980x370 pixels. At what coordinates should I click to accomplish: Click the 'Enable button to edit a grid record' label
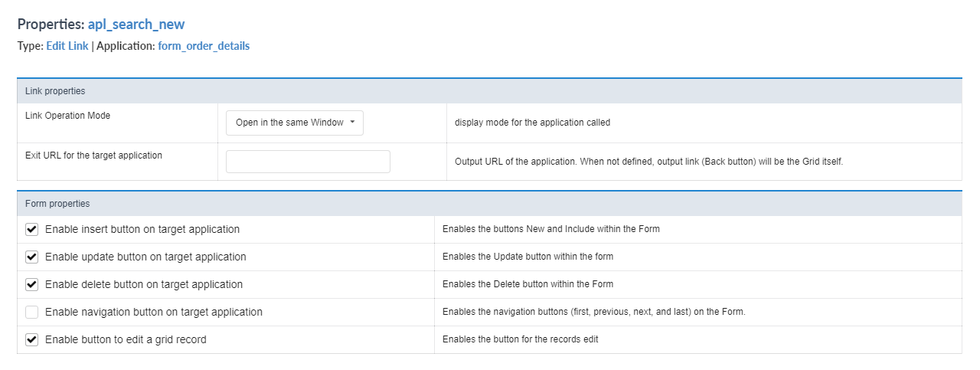click(x=126, y=339)
